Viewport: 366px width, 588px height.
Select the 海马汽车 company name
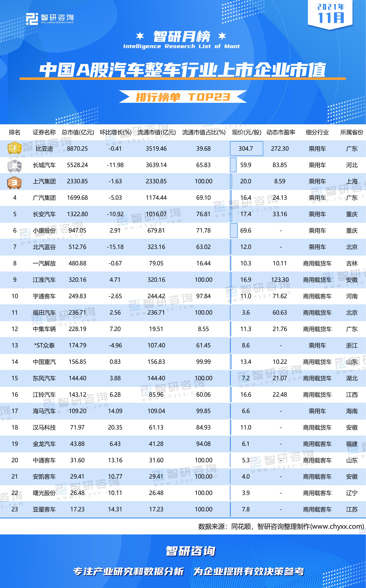[44, 411]
